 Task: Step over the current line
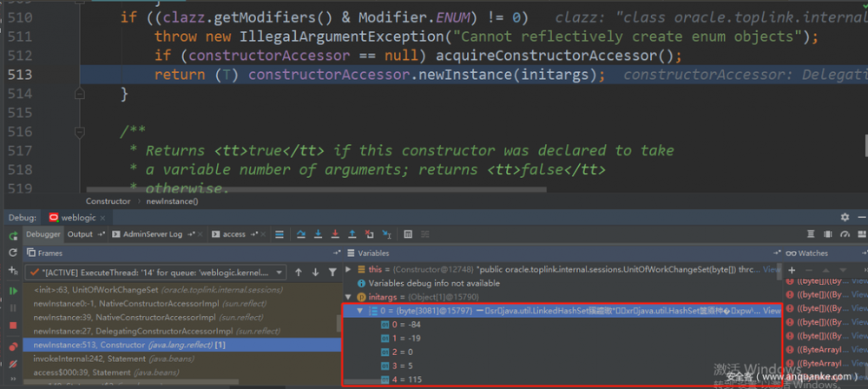coord(300,234)
